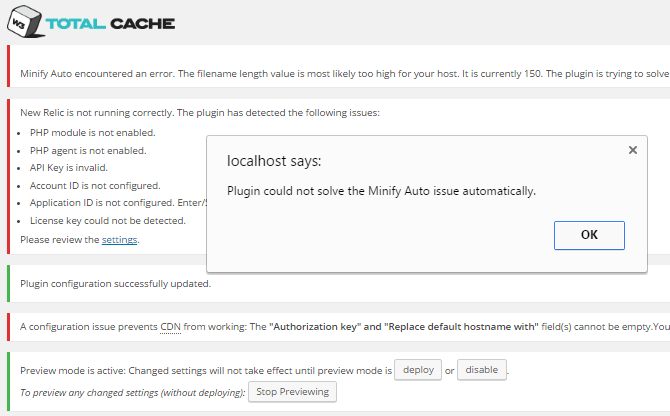Click the 'PHP agent is not enabled.' item
The image size is (670, 416).
(88, 151)
